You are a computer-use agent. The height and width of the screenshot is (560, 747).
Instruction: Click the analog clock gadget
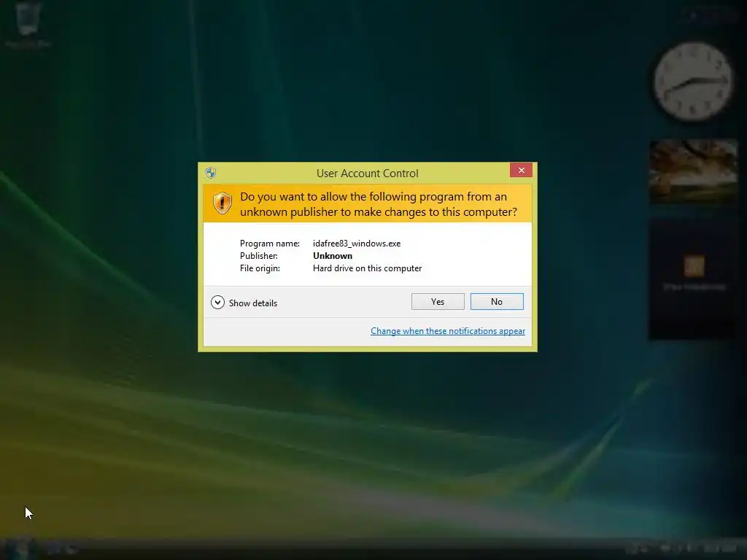(x=693, y=81)
